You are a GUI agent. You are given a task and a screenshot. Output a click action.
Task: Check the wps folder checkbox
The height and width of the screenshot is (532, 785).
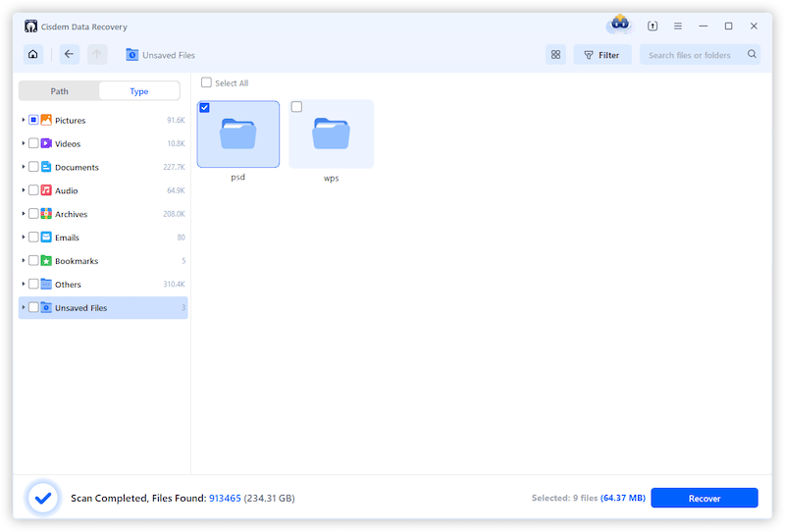pyautogui.click(x=296, y=107)
